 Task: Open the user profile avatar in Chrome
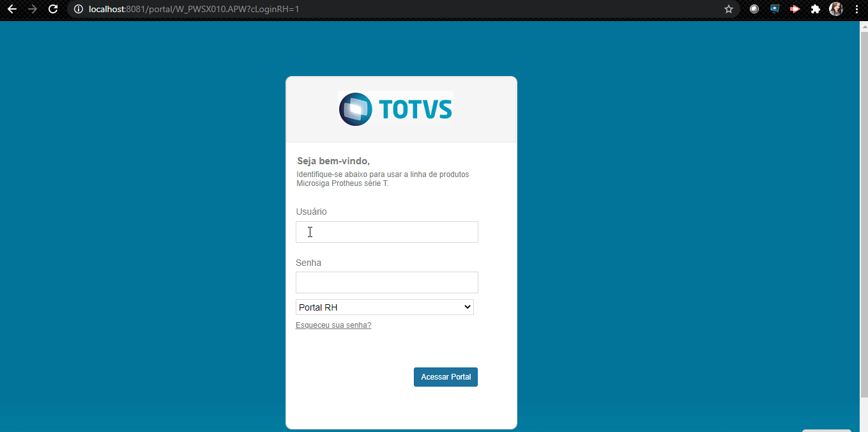tap(836, 9)
